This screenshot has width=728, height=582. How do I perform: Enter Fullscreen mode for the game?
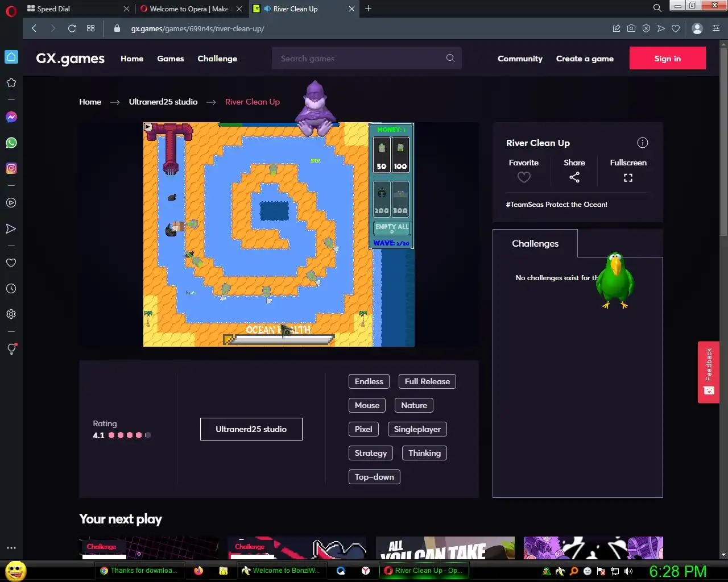(x=628, y=178)
